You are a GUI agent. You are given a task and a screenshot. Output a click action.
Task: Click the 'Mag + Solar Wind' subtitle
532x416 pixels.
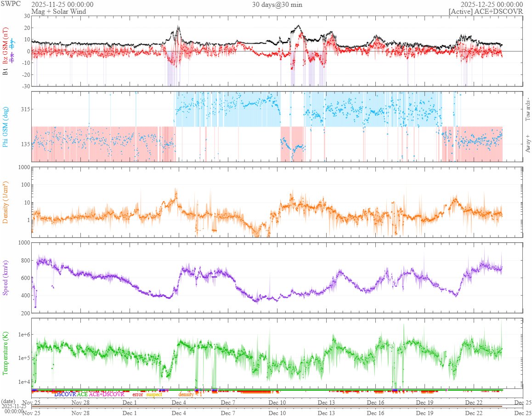(59, 11)
